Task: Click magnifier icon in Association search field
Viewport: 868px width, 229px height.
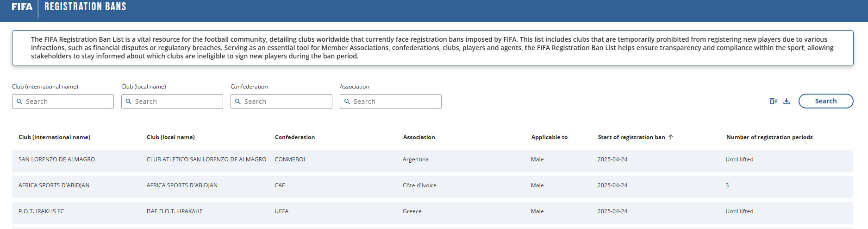Action: 347,102
